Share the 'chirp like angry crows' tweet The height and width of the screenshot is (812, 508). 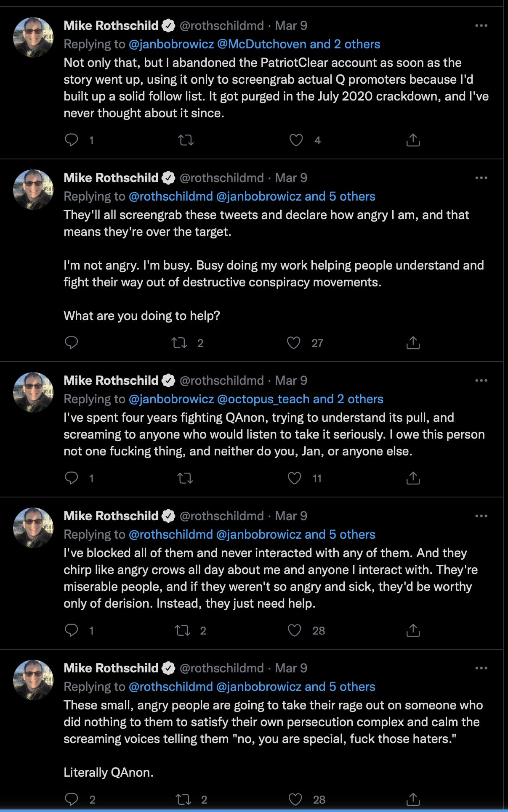pos(413,630)
